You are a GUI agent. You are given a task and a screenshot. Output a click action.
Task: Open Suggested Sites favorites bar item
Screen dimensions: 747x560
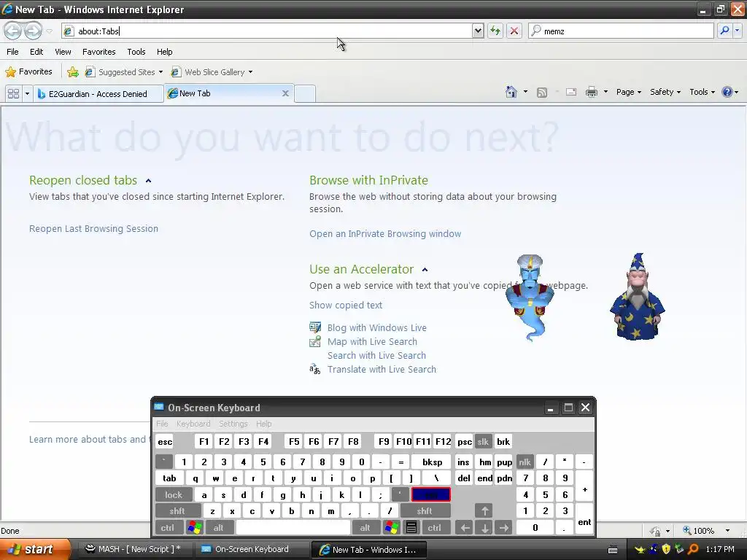124,72
